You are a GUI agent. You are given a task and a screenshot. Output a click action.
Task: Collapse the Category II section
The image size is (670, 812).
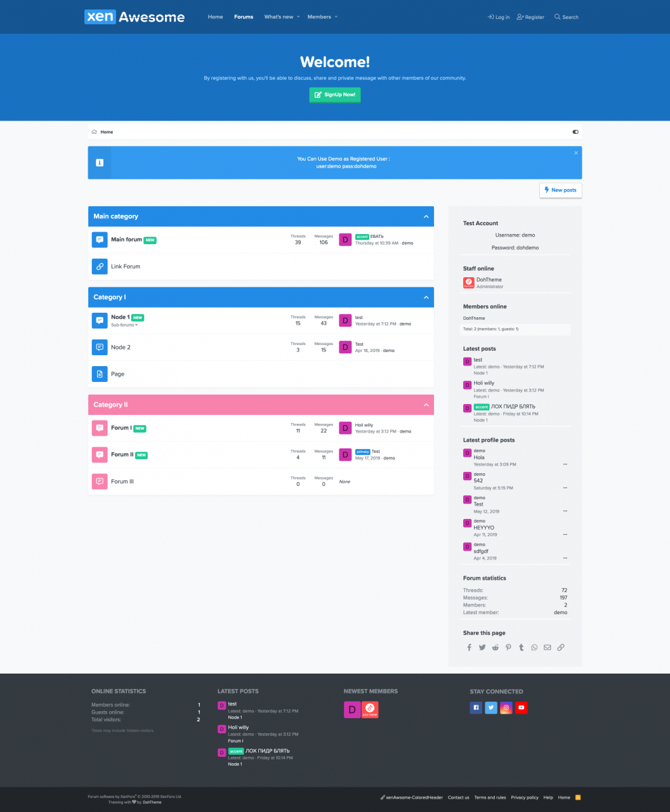click(x=426, y=405)
